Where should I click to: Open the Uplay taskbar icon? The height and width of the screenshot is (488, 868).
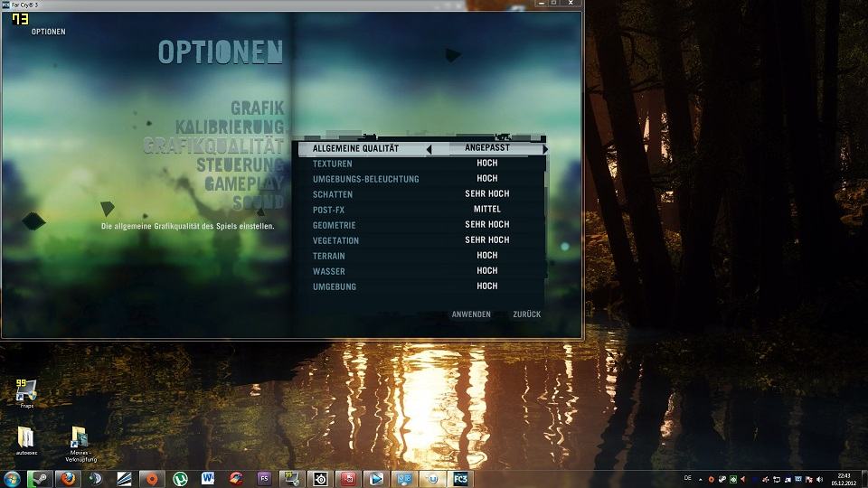(x=432, y=479)
